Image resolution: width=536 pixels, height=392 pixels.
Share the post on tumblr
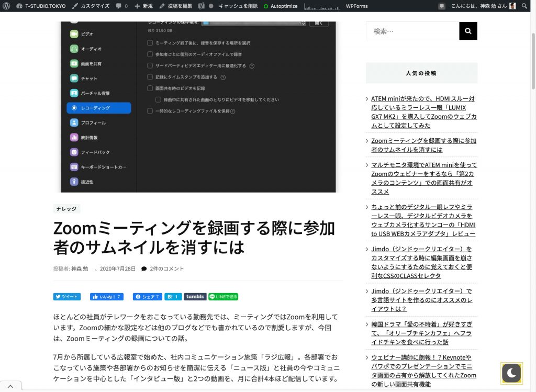coord(195,297)
